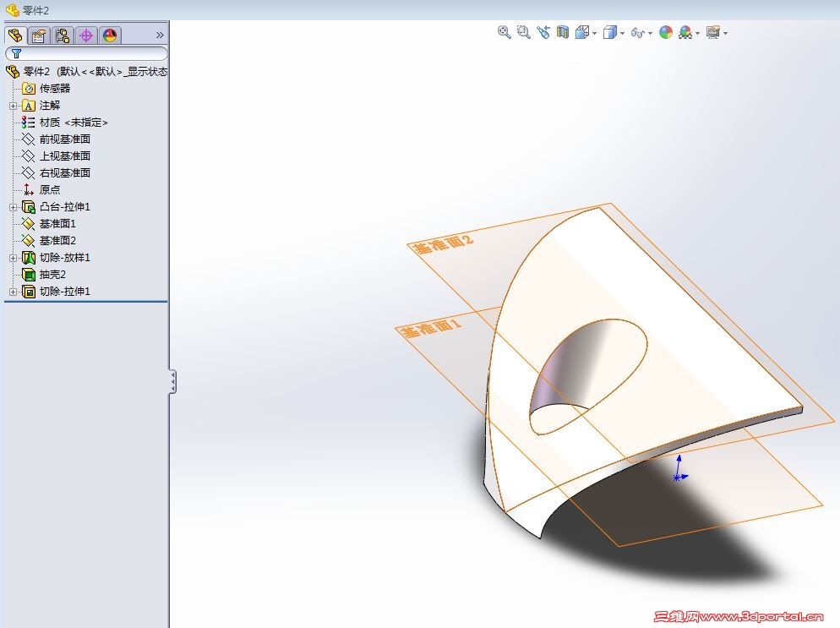
Task: Click the 基准面1 plane label in viewport
Action: 431,327
